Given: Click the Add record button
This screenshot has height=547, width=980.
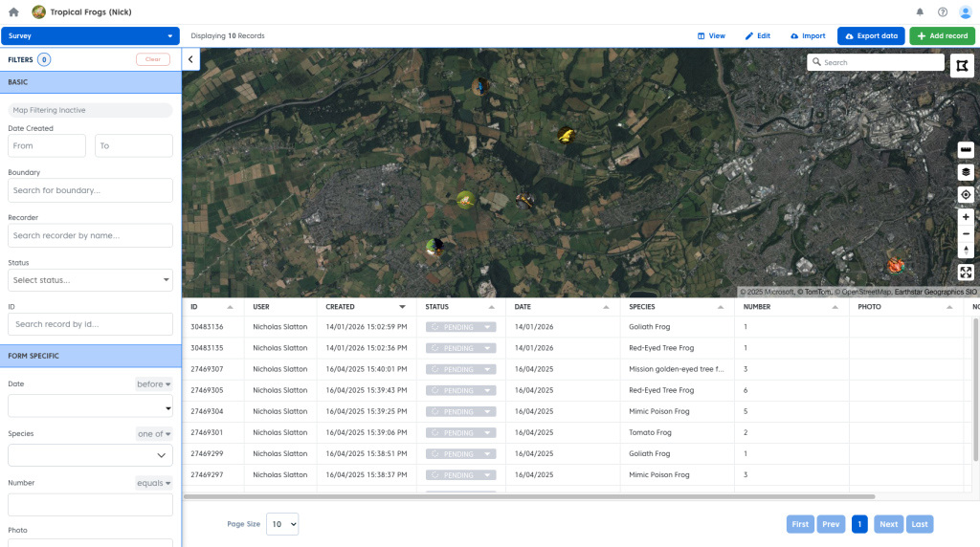Looking at the screenshot, I should tap(942, 36).
